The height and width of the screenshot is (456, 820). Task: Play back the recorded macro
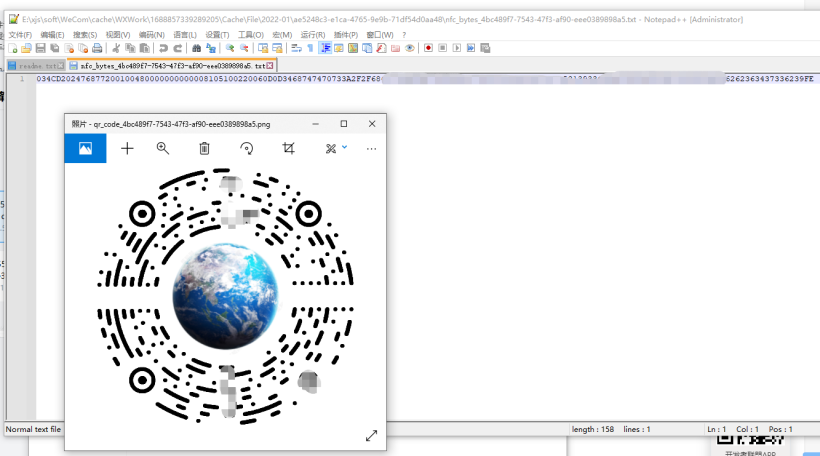click(457, 48)
